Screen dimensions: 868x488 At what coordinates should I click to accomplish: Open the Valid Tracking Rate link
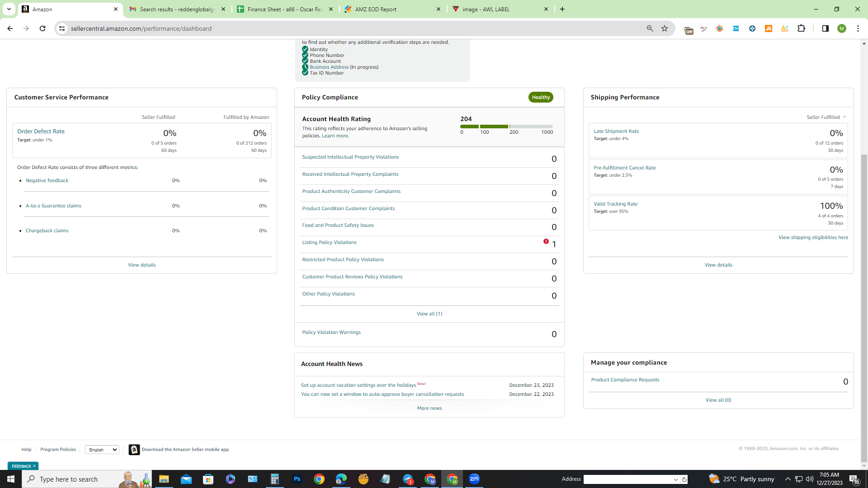(615, 204)
